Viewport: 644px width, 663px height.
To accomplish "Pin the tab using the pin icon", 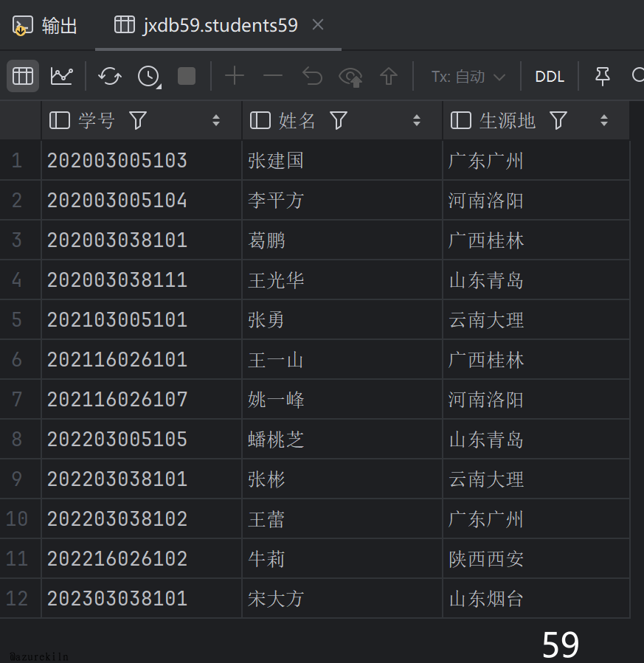I will pos(603,76).
